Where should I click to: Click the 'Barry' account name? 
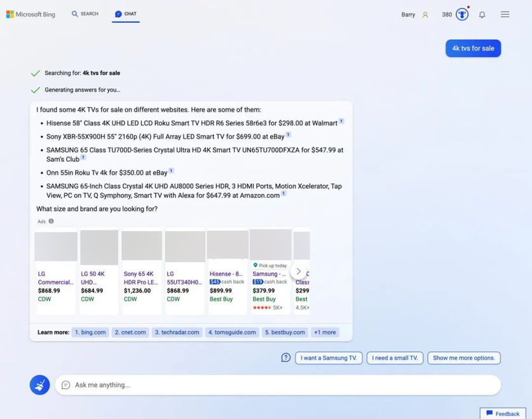tap(408, 15)
